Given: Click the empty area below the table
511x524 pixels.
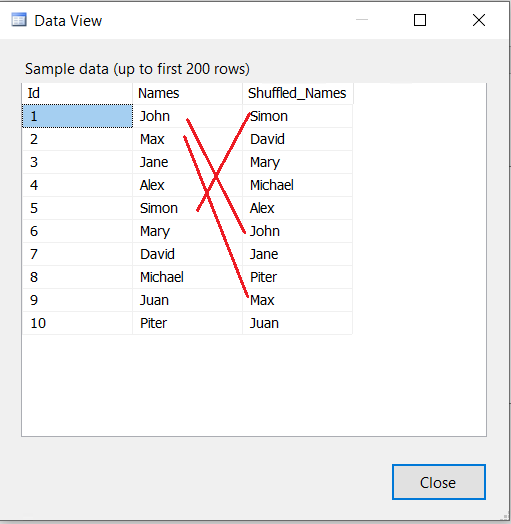Looking at the screenshot, I should pos(254,385).
